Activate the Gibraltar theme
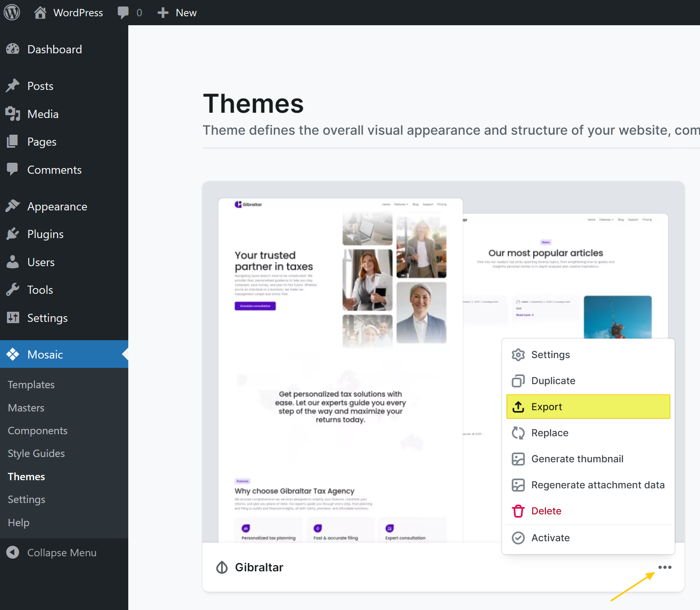Screen dimensions: 700x610 click(x=550, y=538)
